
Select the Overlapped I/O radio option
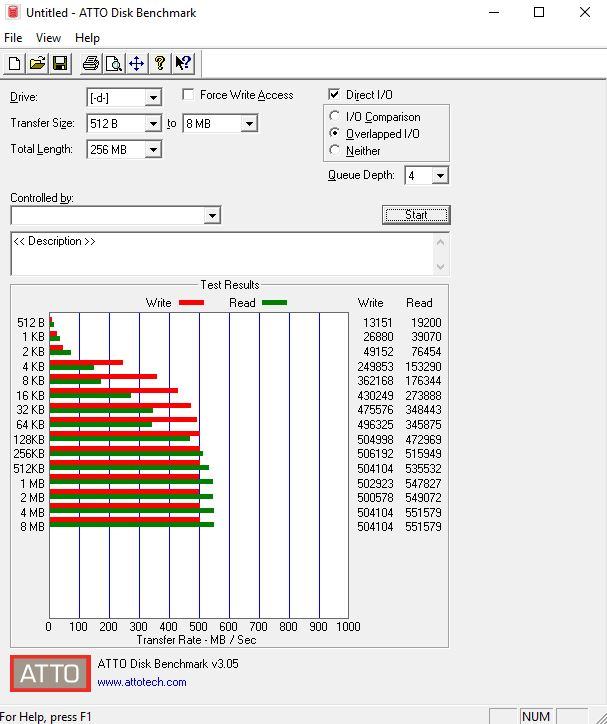pyautogui.click(x=335, y=133)
